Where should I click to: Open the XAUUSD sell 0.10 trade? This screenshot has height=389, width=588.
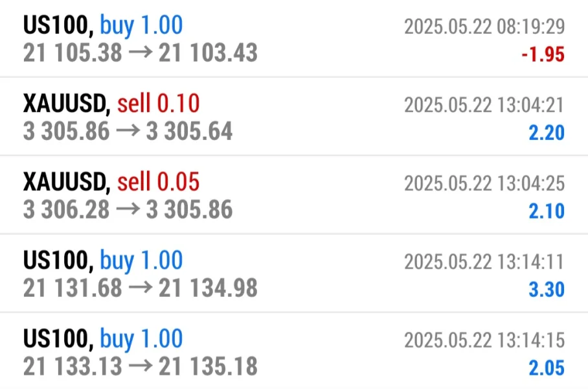pos(111,104)
